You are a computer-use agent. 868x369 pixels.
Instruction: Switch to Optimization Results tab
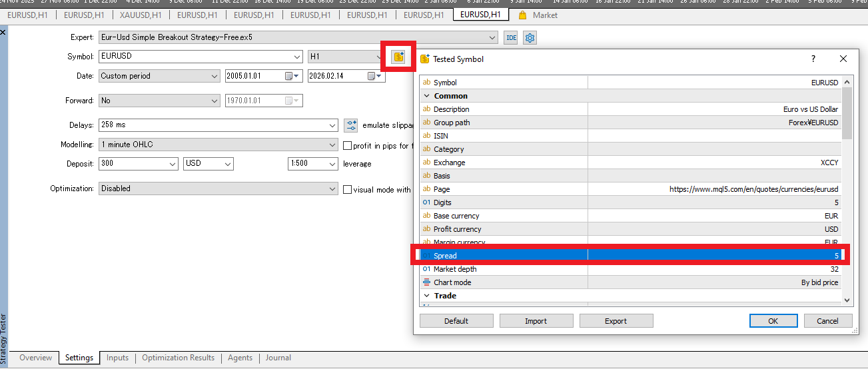(178, 358)
